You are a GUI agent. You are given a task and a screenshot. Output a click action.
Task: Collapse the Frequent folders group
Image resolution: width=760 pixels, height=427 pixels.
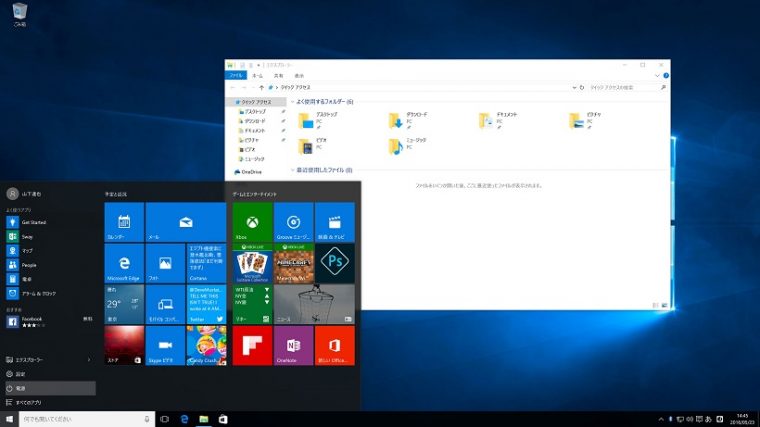pos(292,102)
